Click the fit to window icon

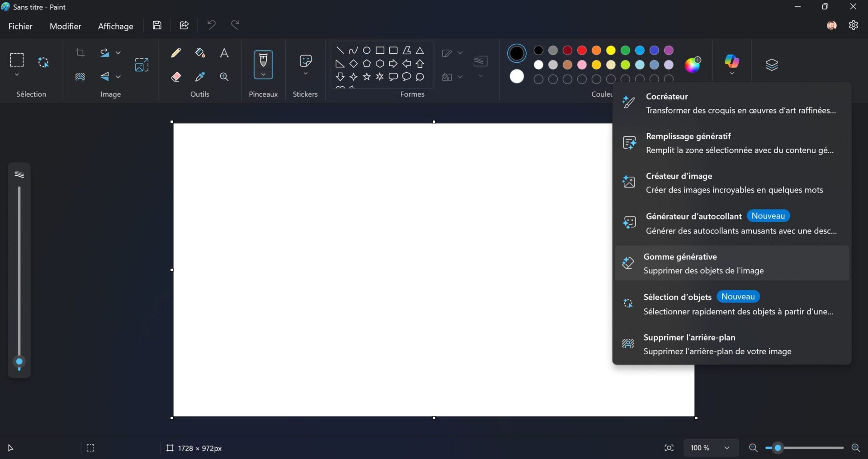[x=669, y=448]
